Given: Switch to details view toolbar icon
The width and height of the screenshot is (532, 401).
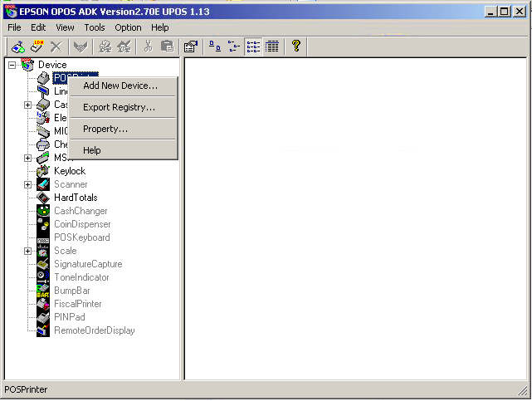Looking at the screenshot, I should click(272, 46).
